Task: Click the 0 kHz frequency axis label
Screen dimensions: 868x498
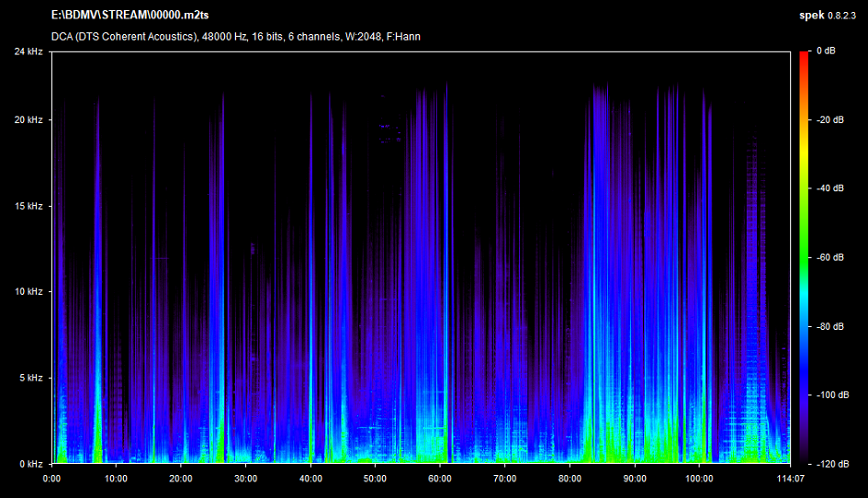Action: pos(32,464)
